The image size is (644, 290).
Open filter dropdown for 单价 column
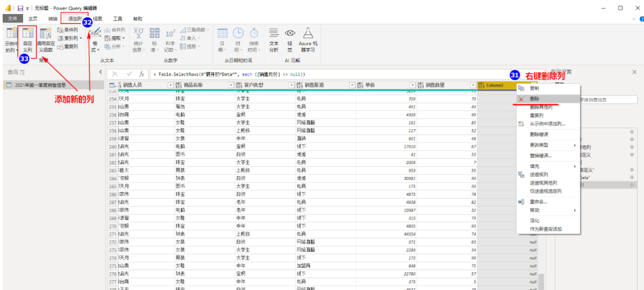[x=413, y=85]
